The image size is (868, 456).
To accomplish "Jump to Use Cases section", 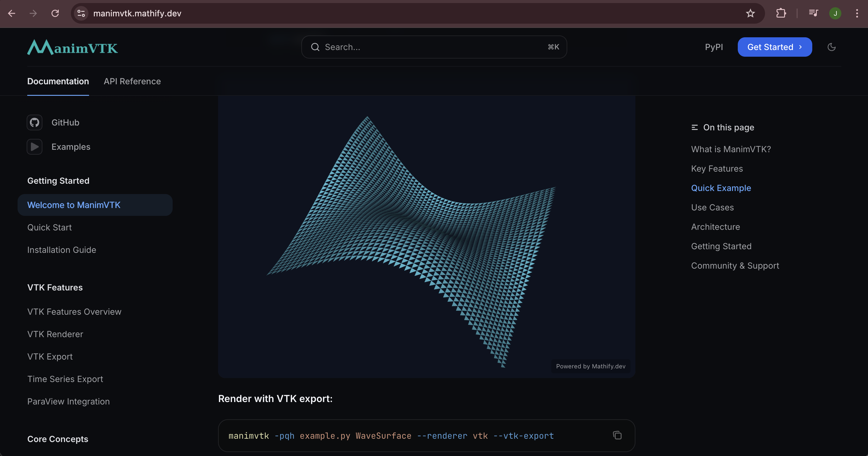I will (x=712, y=207).
